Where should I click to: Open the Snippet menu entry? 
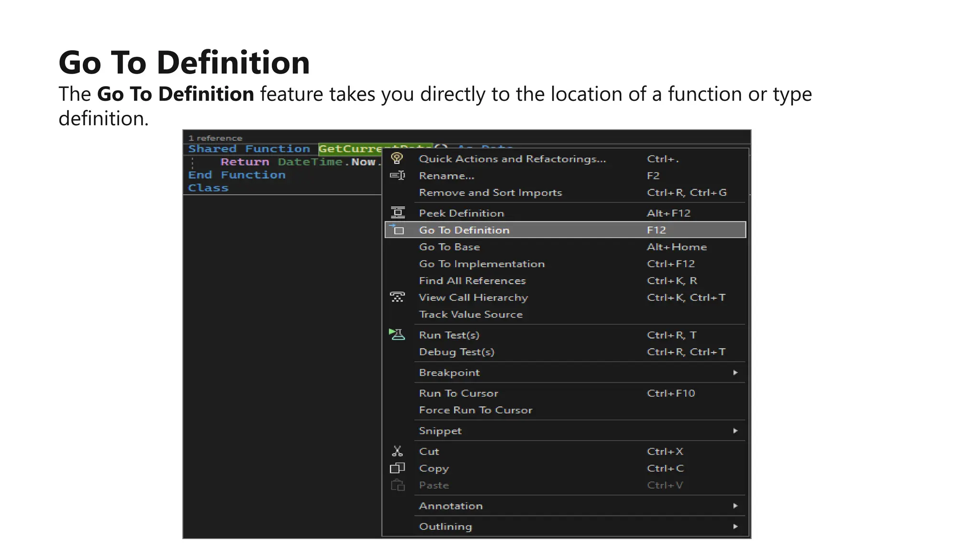[x=565, y=430]
